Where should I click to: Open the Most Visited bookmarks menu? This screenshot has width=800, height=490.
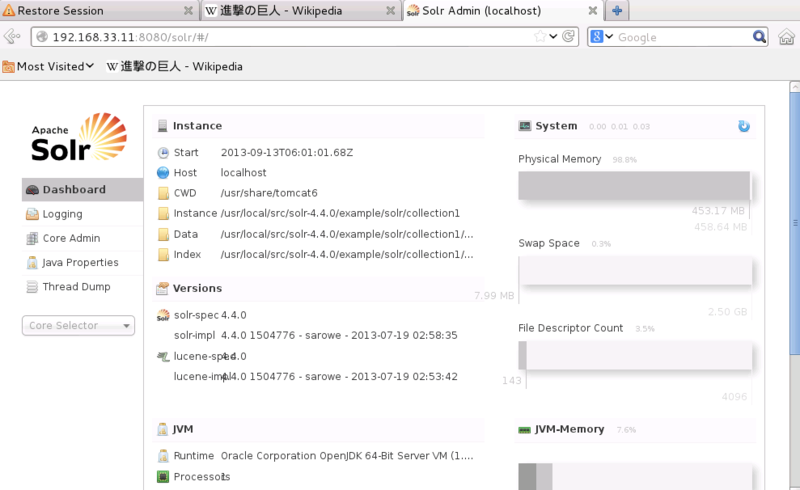(48, 66)
